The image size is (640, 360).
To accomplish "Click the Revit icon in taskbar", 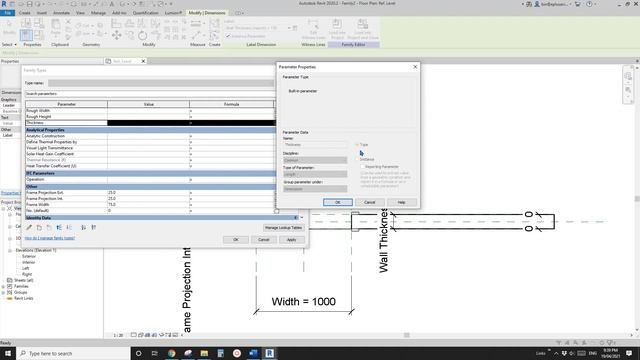I will click(x=269, y=353).
